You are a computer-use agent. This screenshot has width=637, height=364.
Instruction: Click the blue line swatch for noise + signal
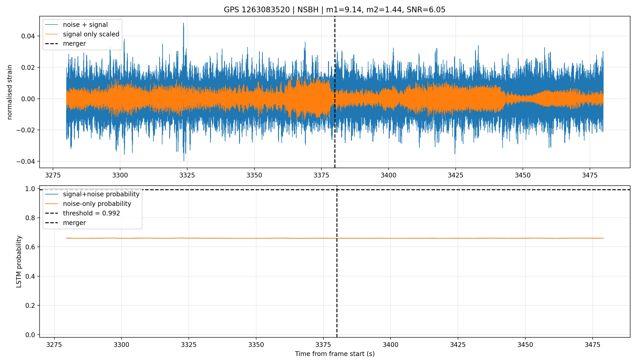click(x=51, y=25)
